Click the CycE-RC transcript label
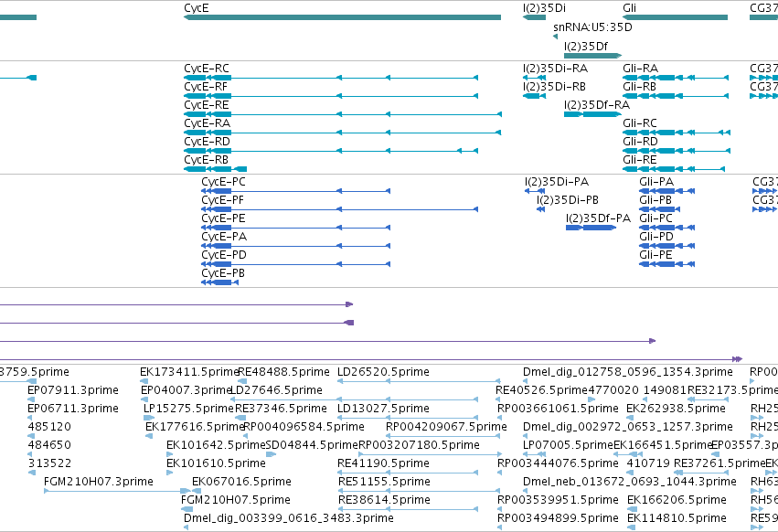This screenshot has width=778, height=532. (207, 69)
